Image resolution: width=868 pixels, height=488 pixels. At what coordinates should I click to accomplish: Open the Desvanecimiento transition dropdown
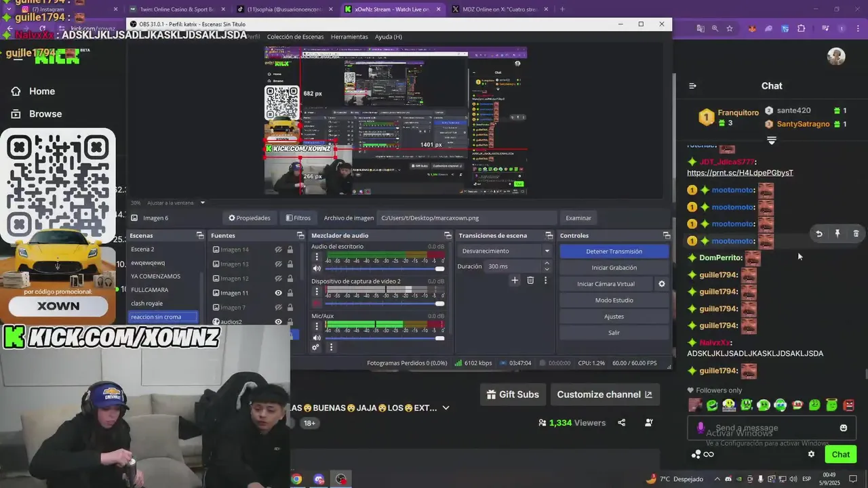pyautogui.click(x=505, y=251)
